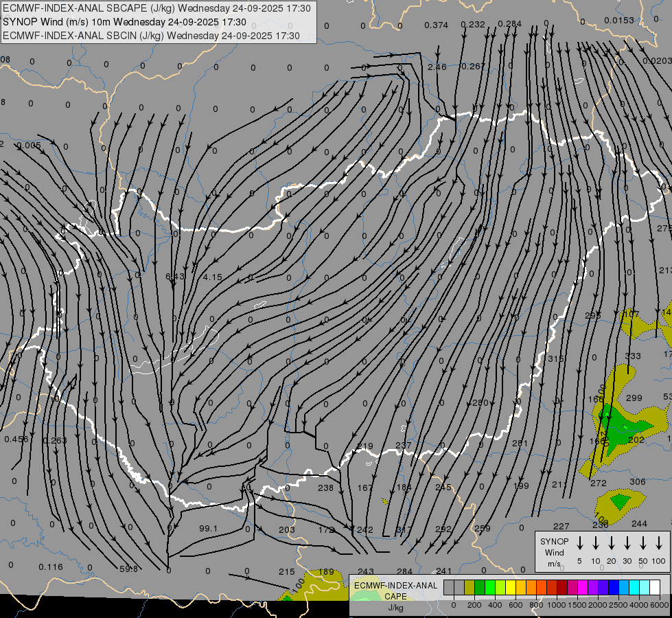Click the 10 m/s wind arrow in legend
Viewport: 672px width, 618px height.
[x=595, y=542]
